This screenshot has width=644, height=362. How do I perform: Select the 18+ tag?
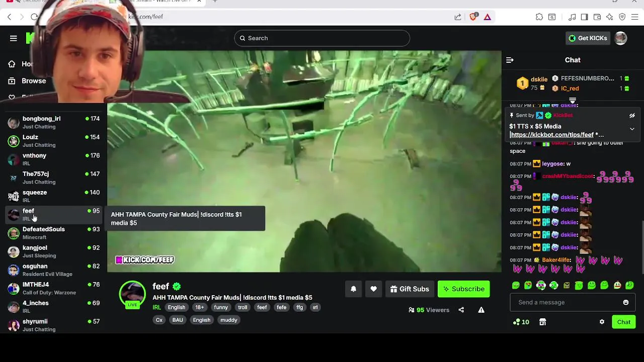(200, 308)
